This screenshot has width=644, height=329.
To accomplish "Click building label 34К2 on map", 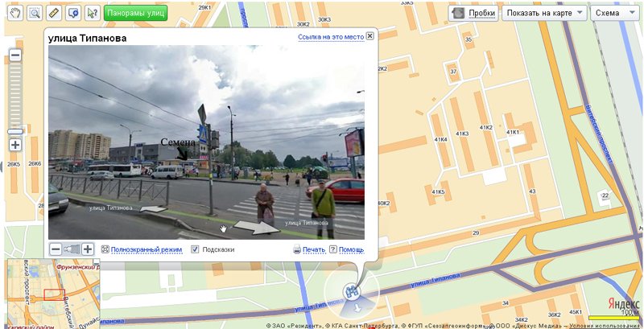I will pyautogui.click(x=521, y=319).
